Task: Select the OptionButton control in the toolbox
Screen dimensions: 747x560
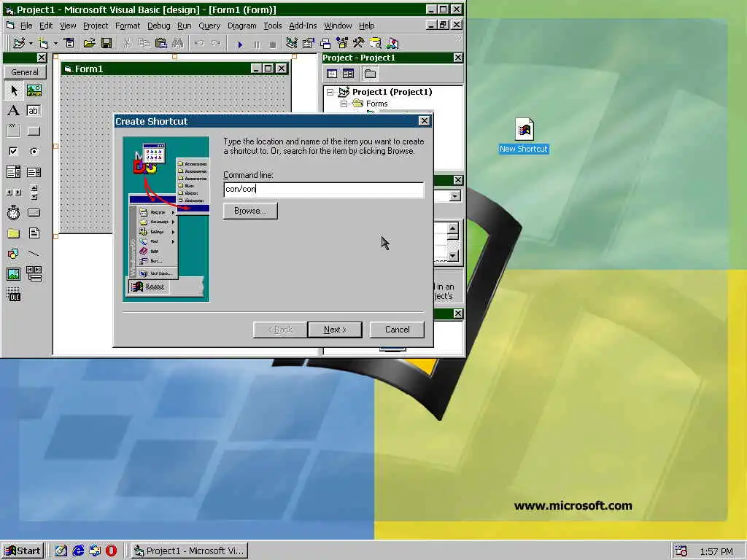Action: [34, 151]
